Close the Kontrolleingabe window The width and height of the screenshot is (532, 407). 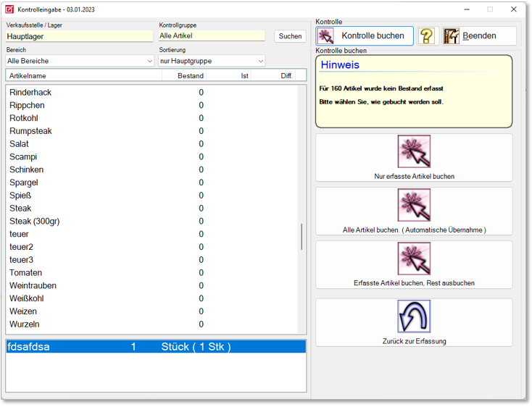pos(514,9)
